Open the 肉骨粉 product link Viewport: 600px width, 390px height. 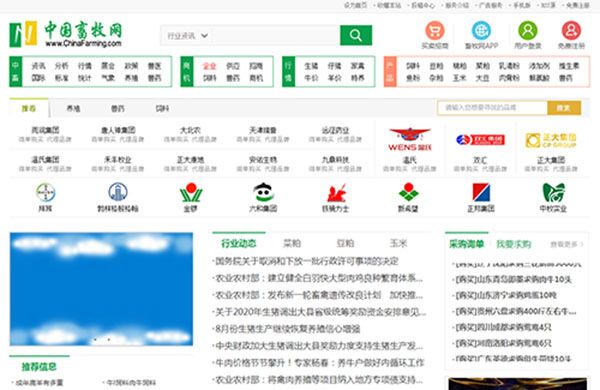(x=509, y=78)
